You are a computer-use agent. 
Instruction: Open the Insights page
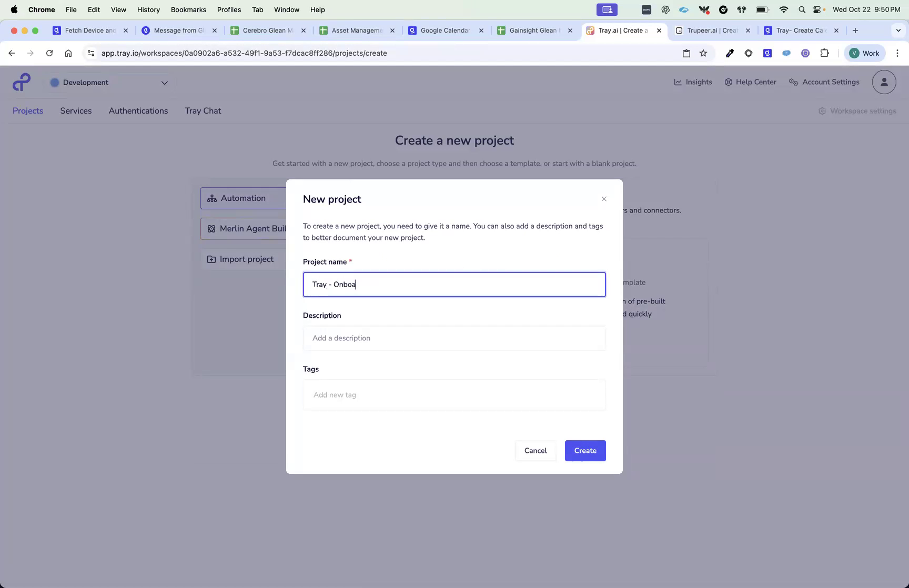coord(693,82)
